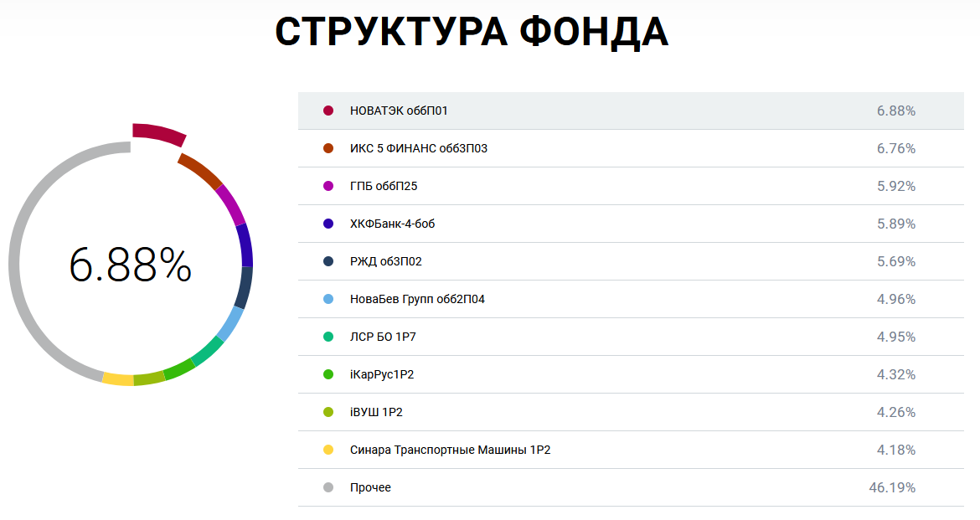Image resolution: width=980 pixels, height=520 pixels.
Task: Click the 4.32% share value
Action: click(895, 374)
